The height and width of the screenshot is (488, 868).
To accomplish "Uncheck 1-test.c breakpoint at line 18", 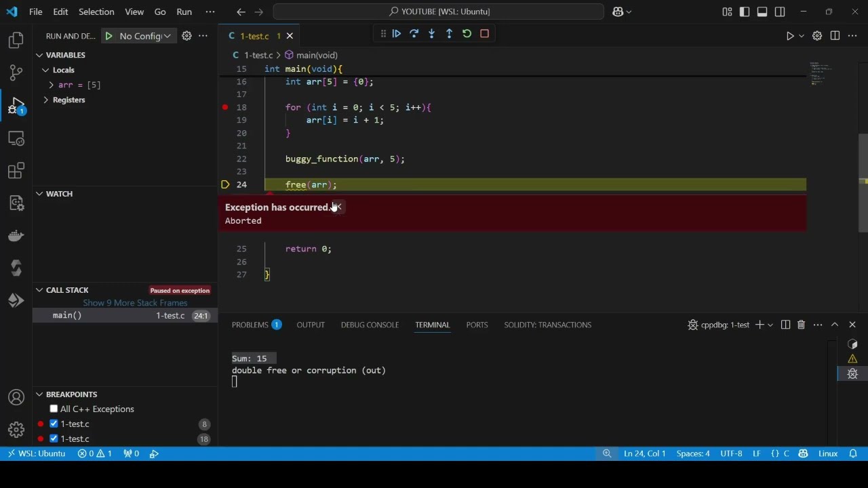I will (54, 439).
